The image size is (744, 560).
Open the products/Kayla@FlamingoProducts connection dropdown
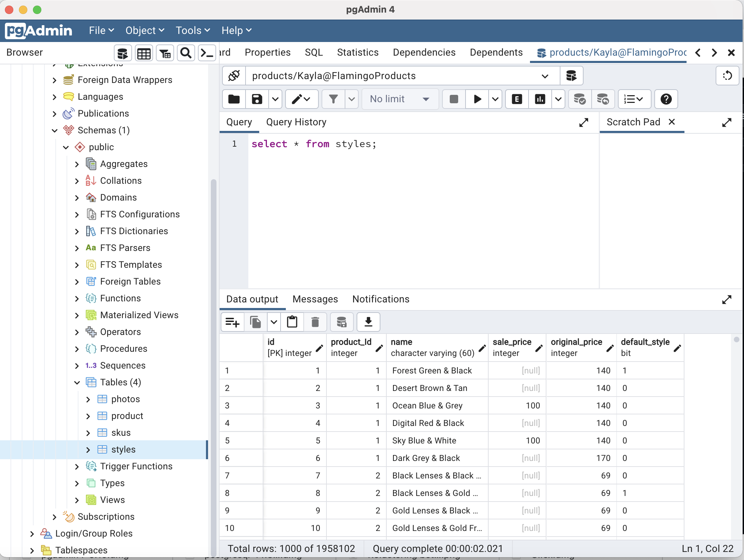click(x=545, y=76)
